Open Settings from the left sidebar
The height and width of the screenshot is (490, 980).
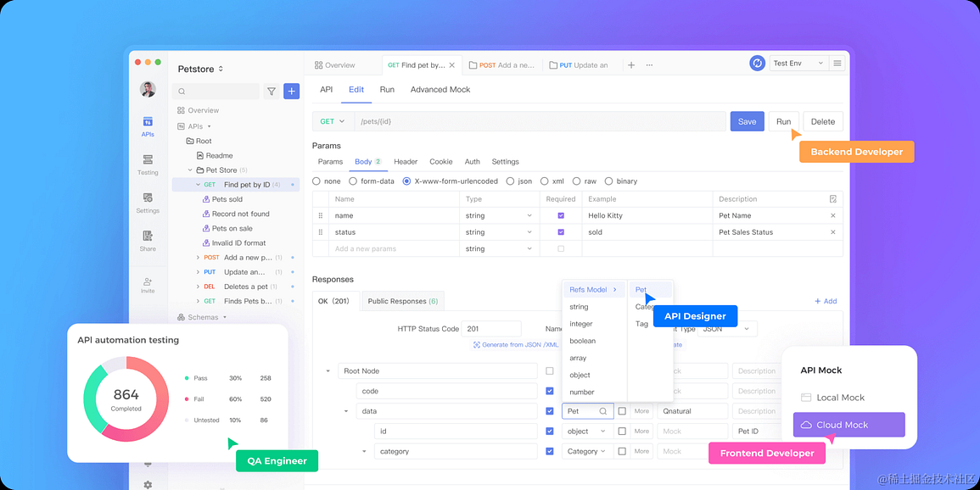(x=148, y=202)
